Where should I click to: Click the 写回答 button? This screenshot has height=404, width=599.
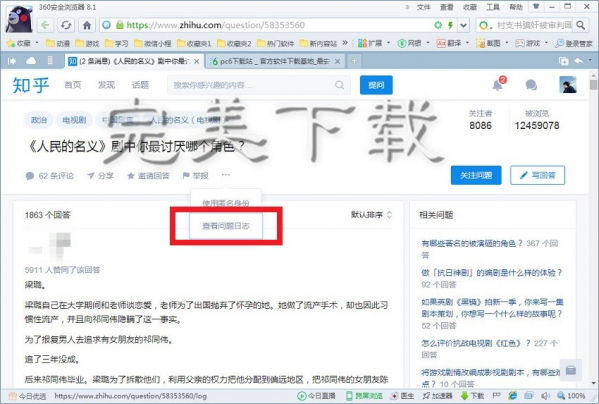point(537,175)
